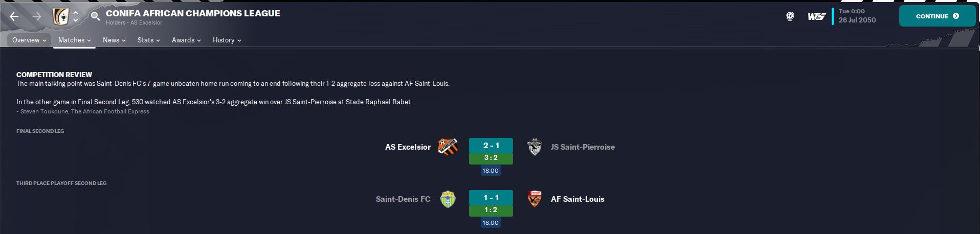Open the 2 - 1 final match score
The image size is (980, 234).
tap(491, 146)
